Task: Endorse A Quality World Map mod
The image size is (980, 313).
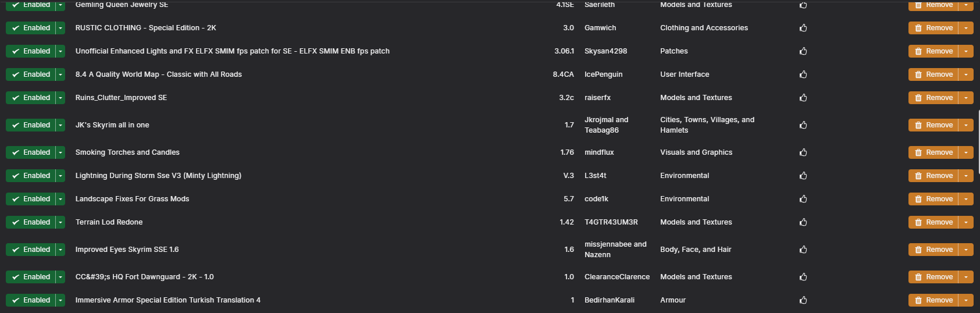Action: coord(803,74)
